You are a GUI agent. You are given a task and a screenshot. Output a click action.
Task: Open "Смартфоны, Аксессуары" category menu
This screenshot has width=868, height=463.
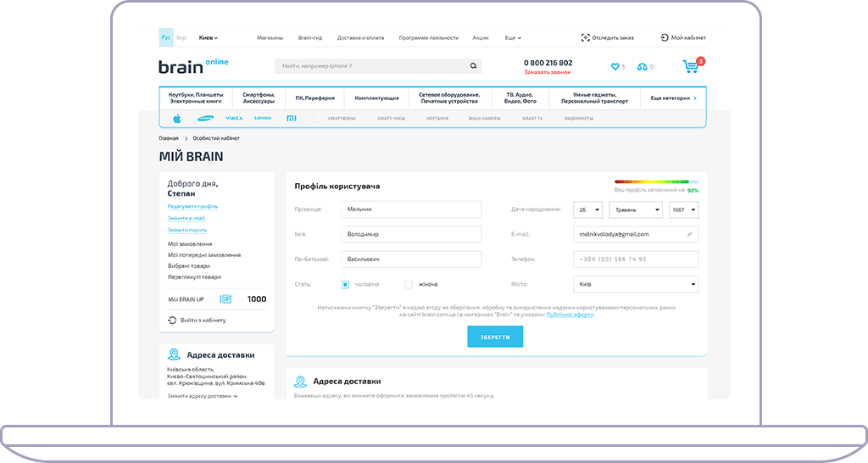pyautogui.click(x=259, y=98)
